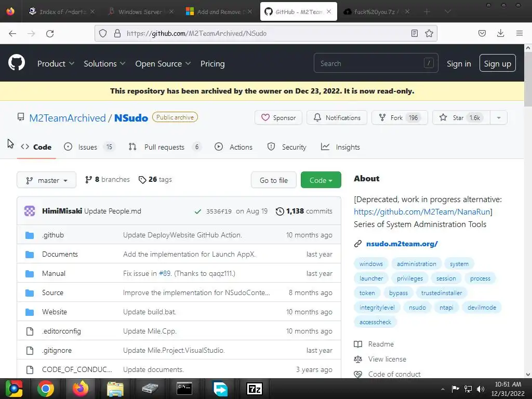This screenshot has width=532, height=399.
Task: Focus the GitHub search field
Action: click(x=376, y=63)
